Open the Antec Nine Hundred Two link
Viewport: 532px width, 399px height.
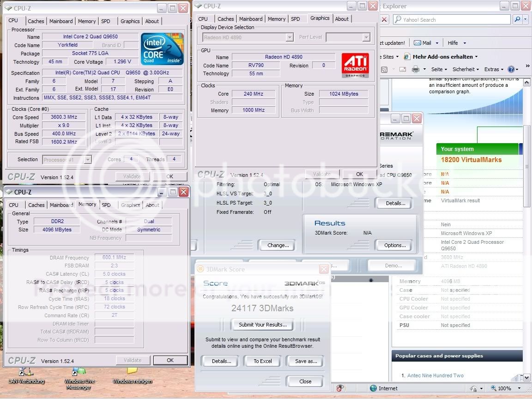[x=435, y=375]
